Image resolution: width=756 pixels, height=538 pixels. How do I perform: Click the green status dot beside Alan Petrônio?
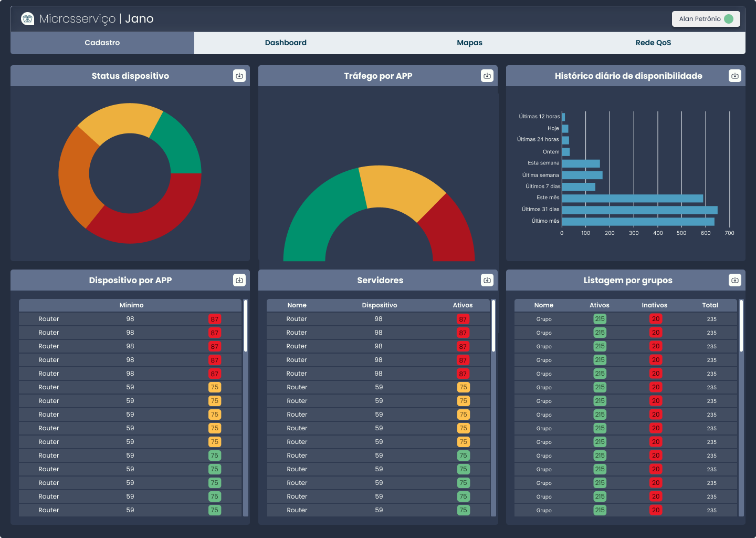click(x=729, y=19)
